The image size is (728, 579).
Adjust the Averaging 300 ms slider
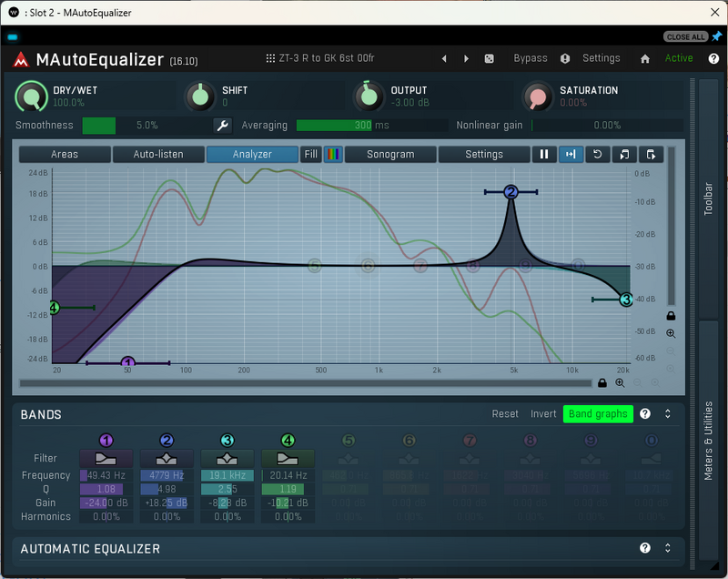[372, 126]
